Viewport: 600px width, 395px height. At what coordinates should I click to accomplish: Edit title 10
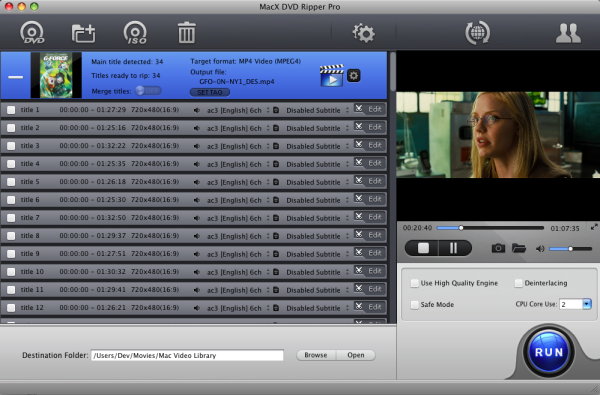click(x=375, y=271)
